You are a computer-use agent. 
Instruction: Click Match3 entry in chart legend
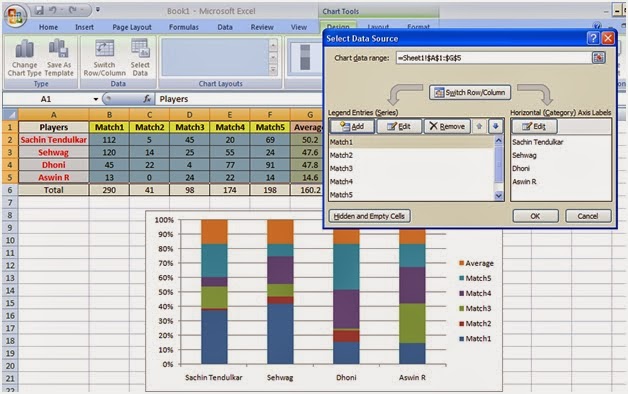475,308
